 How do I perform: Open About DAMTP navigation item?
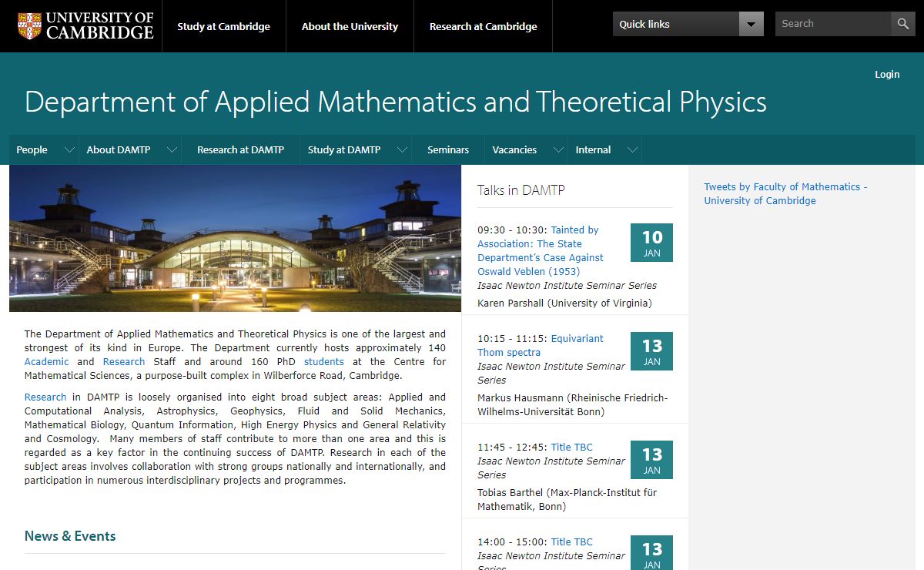click(x=119, y=149)
